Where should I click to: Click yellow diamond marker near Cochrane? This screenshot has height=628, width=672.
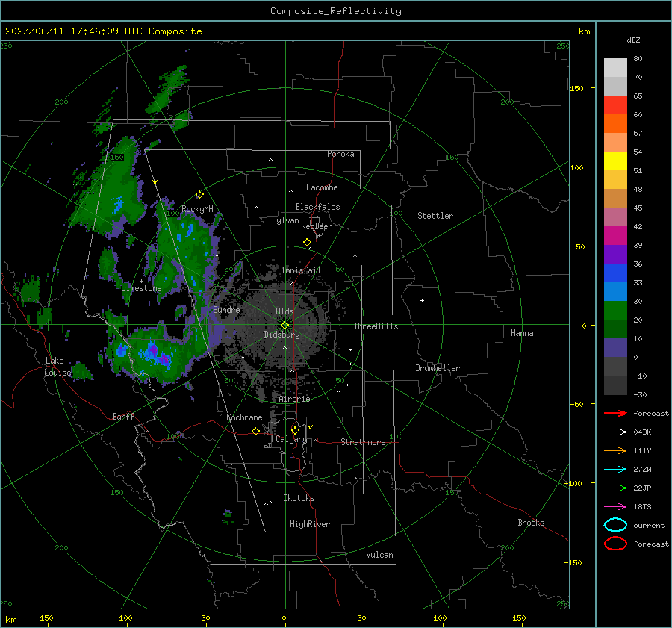255,432
